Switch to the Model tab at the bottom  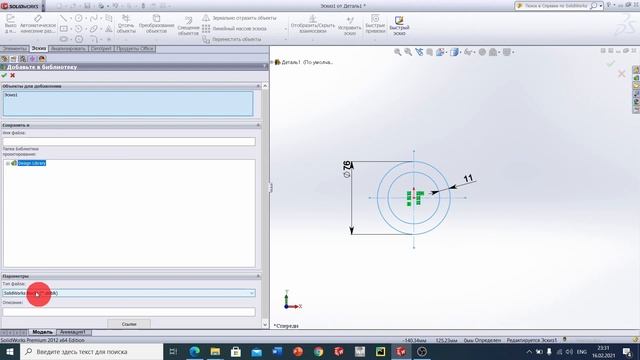point(42,332)
